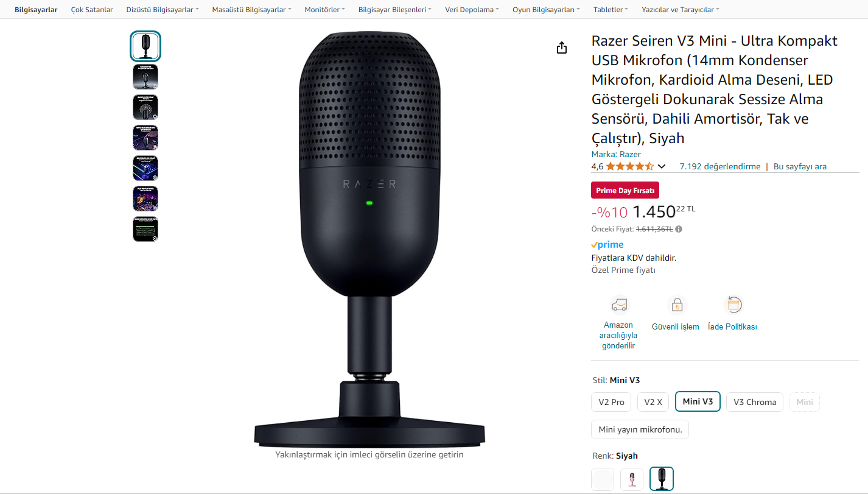
Task: Click the Prime logo
Action: coord(607,245)
